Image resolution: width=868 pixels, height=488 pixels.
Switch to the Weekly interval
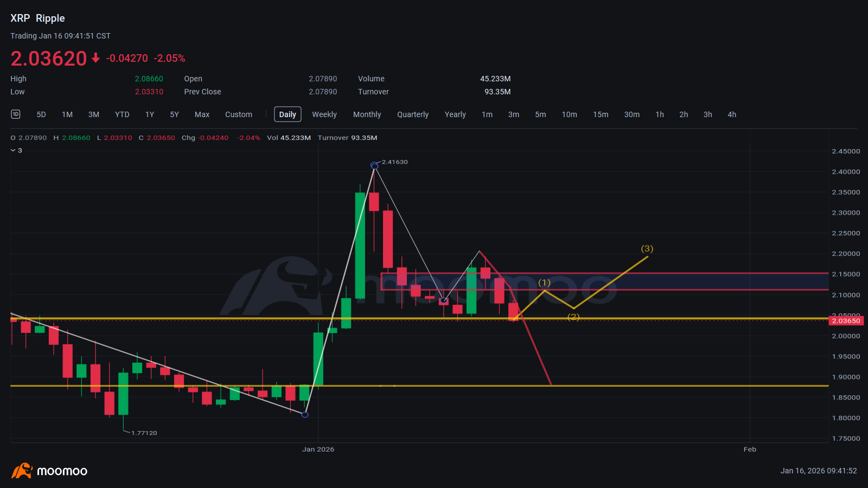coord(324,114)
